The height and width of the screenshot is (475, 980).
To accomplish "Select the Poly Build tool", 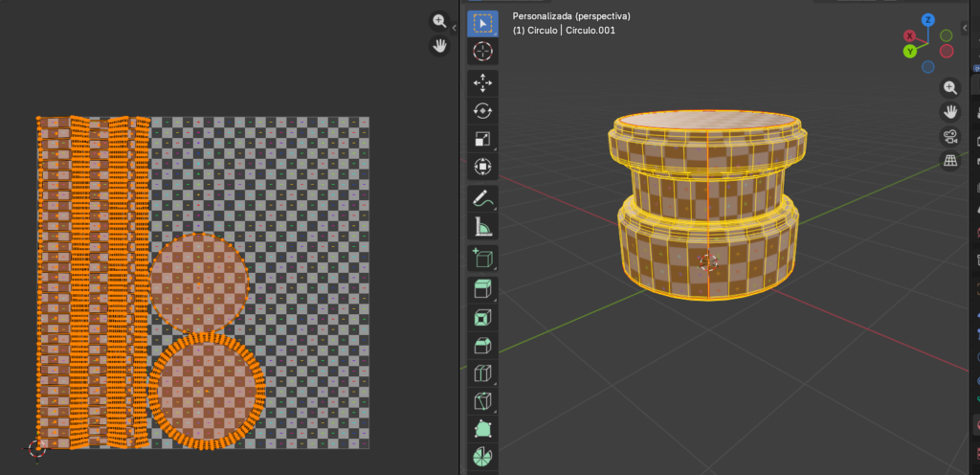I will 482,429.
